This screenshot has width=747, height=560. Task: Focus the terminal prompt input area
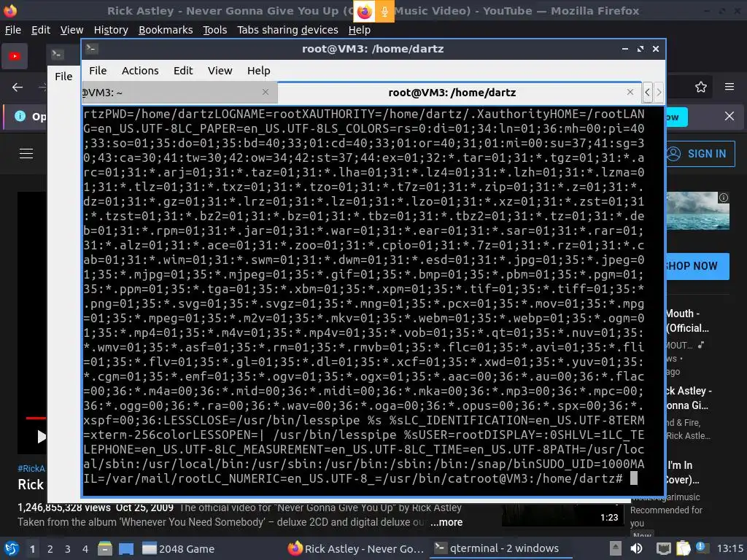coord(634,478)
